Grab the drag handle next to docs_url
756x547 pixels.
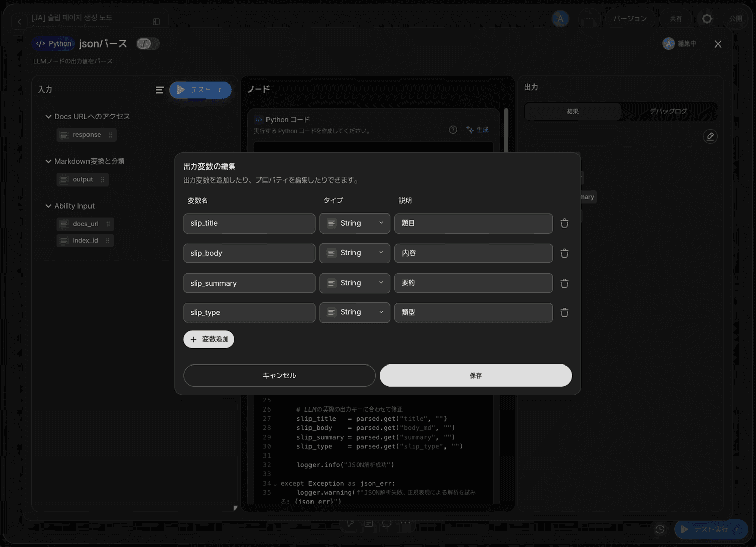click(108, 224)
